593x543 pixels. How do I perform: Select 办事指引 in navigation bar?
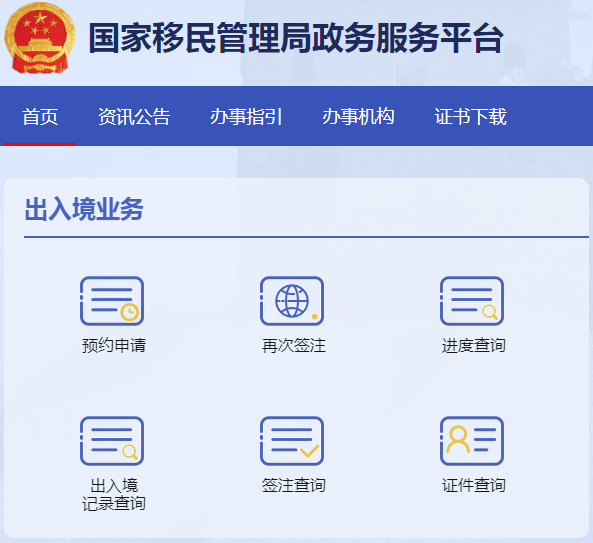(246, 116)
